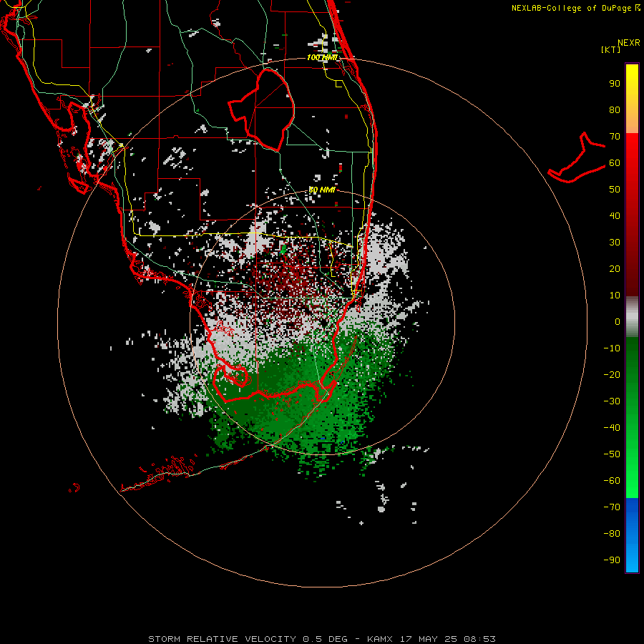Click the NEXR label above color bar
644x644 pixels.
tap(629, 43)
